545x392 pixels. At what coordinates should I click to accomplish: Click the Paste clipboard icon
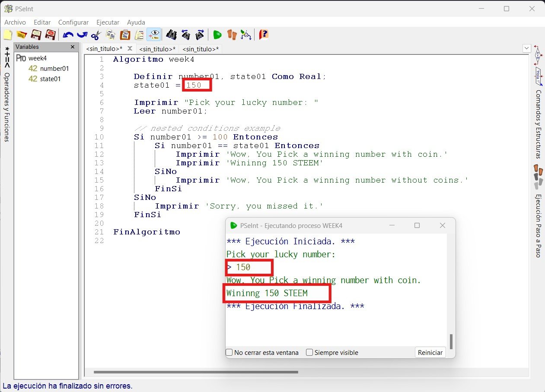tap(125, 35)
